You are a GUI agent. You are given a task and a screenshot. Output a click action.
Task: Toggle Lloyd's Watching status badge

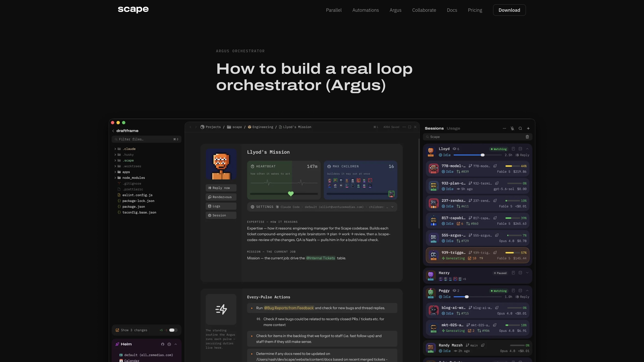(499, 149)
